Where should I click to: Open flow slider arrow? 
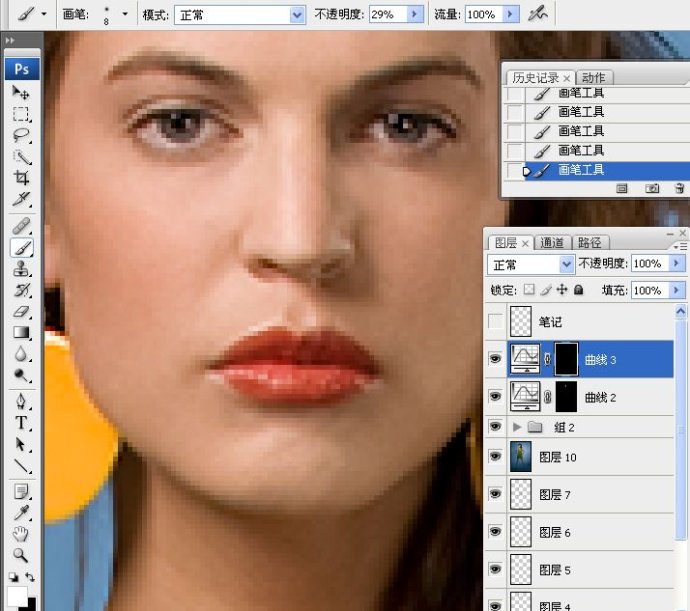[x=510, y=15]
